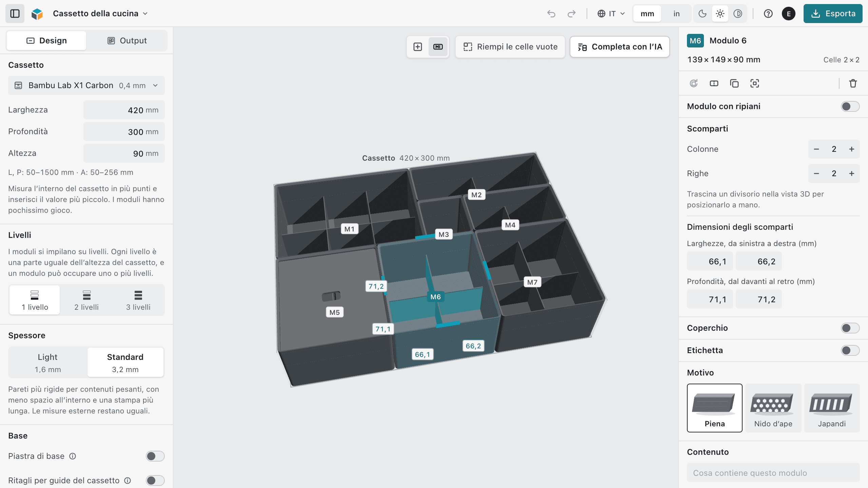This screenshot has width=868, height=488.
Task: Focus view on the selected module
Action: coord(755,83)
